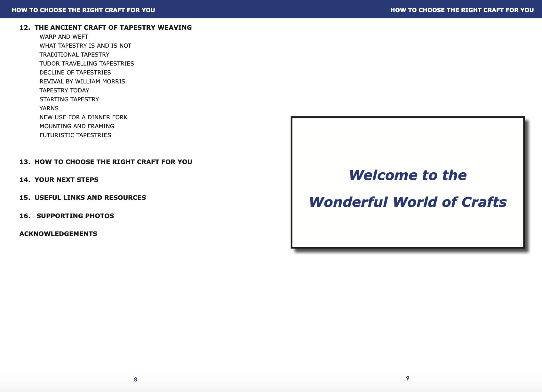Open the Starting Tapestry section

click(69, 99)
